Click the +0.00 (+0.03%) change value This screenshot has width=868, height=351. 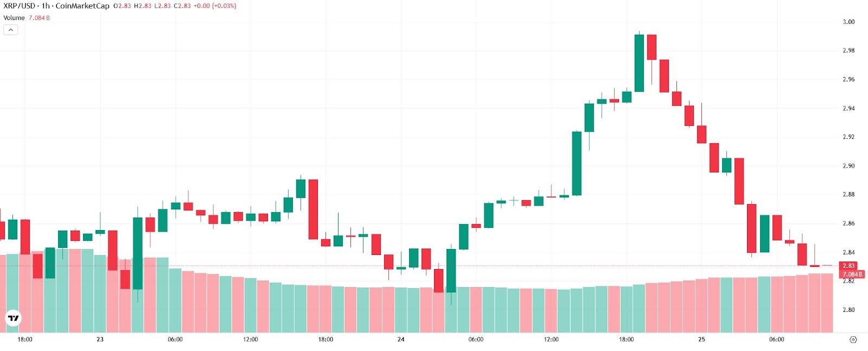pos(215,6)
